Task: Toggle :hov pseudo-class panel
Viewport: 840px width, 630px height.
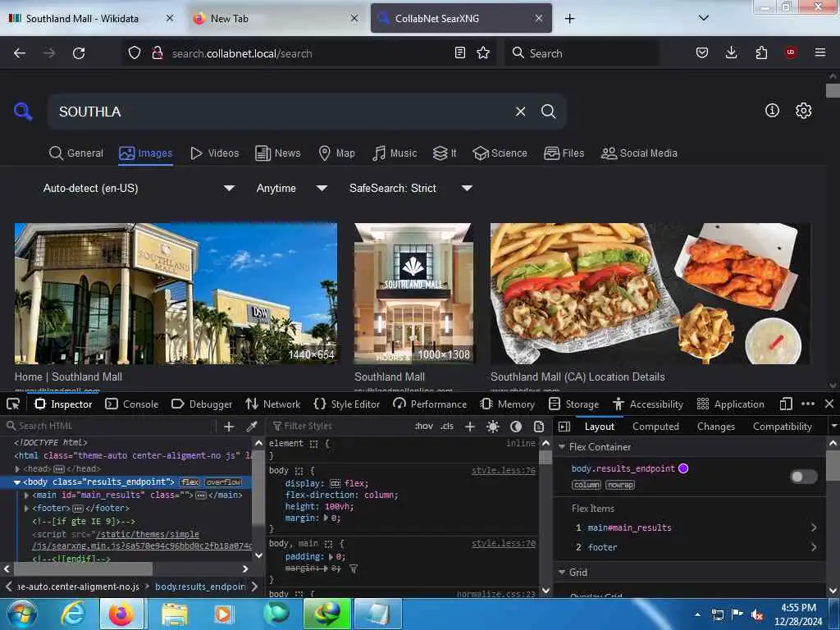Action: (424, 427)
